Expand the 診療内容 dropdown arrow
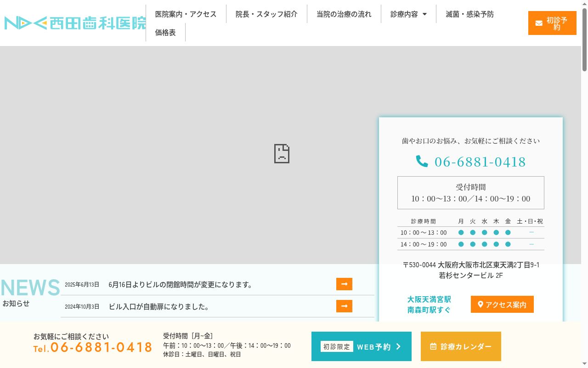Image resolution: width=588 pixels, height=368 pixels. click(x=424, y=14)
